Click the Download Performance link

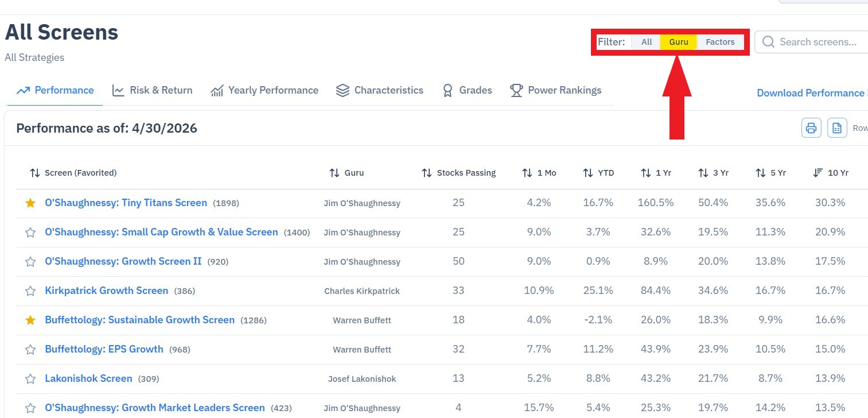[812, 93]
